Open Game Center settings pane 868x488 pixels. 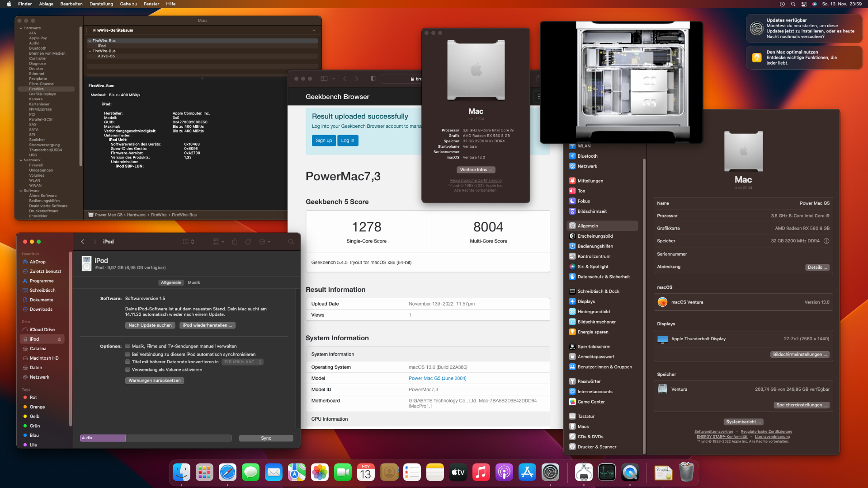[591, 402]
